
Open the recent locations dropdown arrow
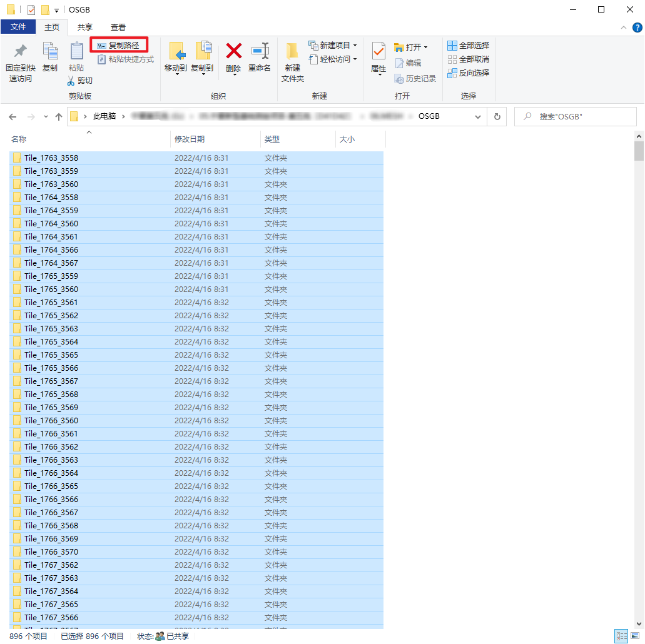pyautogui.click(x=46, y=117)
